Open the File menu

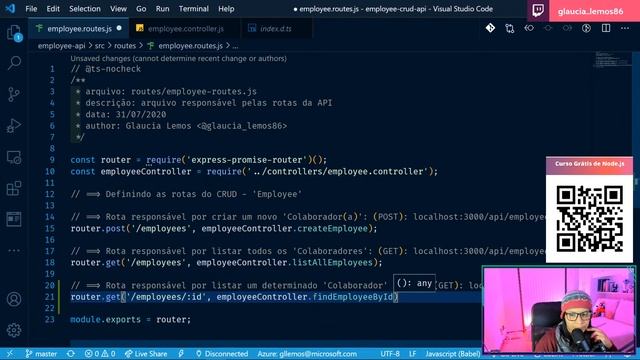tap(31, 9)
